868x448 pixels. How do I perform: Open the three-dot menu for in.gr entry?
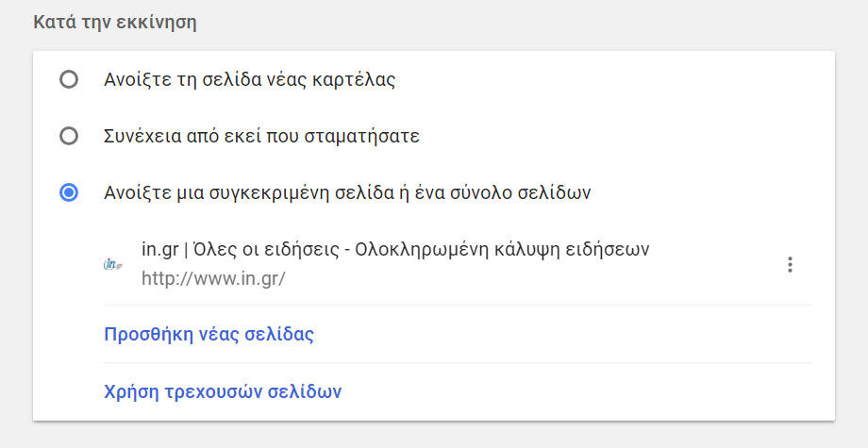(x=790, y=265)
